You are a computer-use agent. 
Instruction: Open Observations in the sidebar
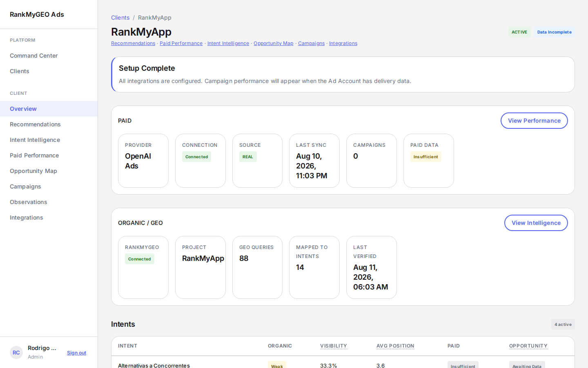click(x=49, y=202)
